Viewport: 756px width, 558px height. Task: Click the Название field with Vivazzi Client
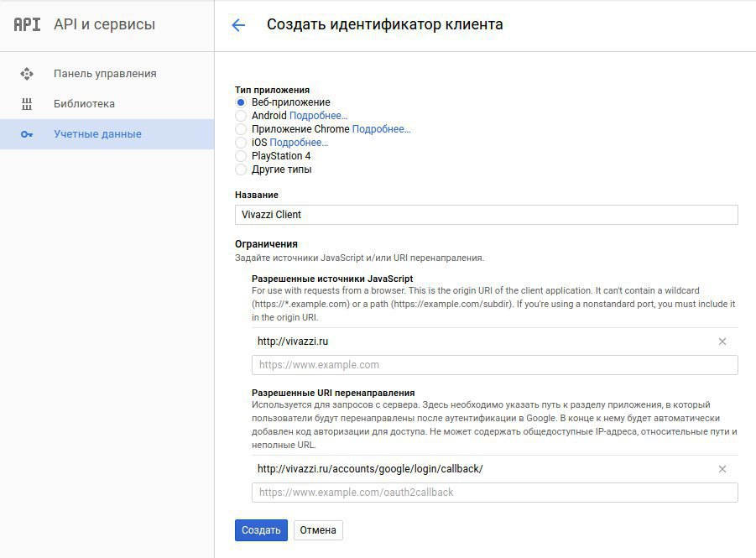(x=486, y=215)
